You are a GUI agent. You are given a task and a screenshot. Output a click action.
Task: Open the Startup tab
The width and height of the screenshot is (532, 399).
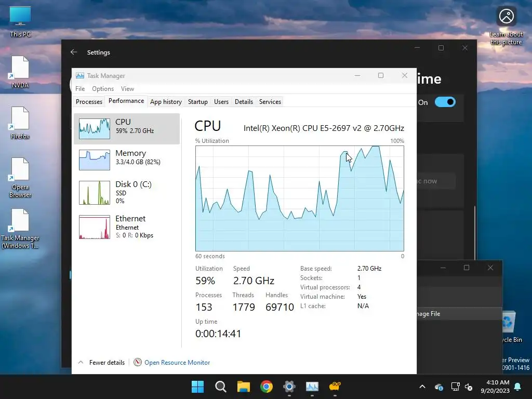[x=198, y=102]
